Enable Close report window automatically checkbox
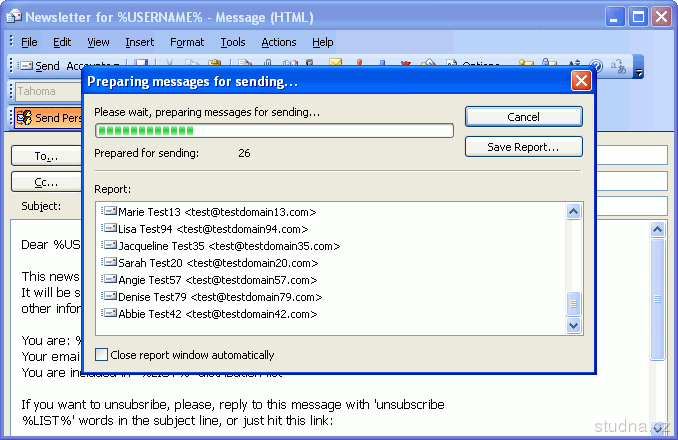Image resolution: width=678 pixels, height=440 pixels. pyautogui.click(x=101, y=355)
